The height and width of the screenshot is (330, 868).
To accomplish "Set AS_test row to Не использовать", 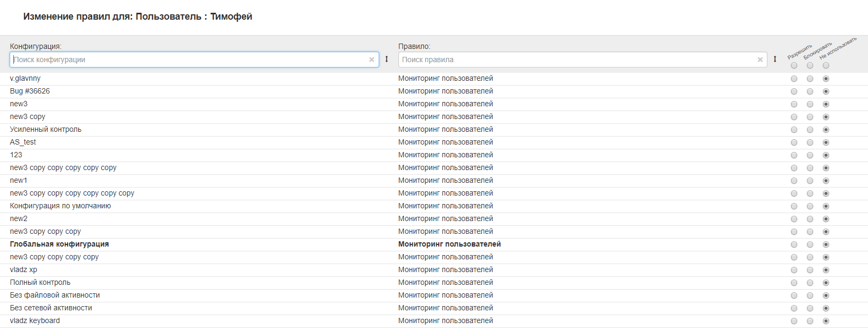I will [x=826, y=142].
